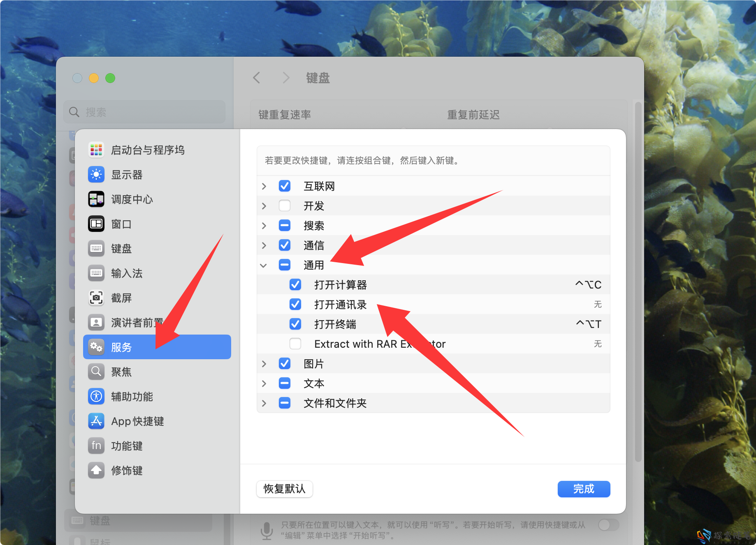This screenshot has width=756, height=545.
Task: Select the 显示器 icon in sidebar
Action: coord(96,175)
